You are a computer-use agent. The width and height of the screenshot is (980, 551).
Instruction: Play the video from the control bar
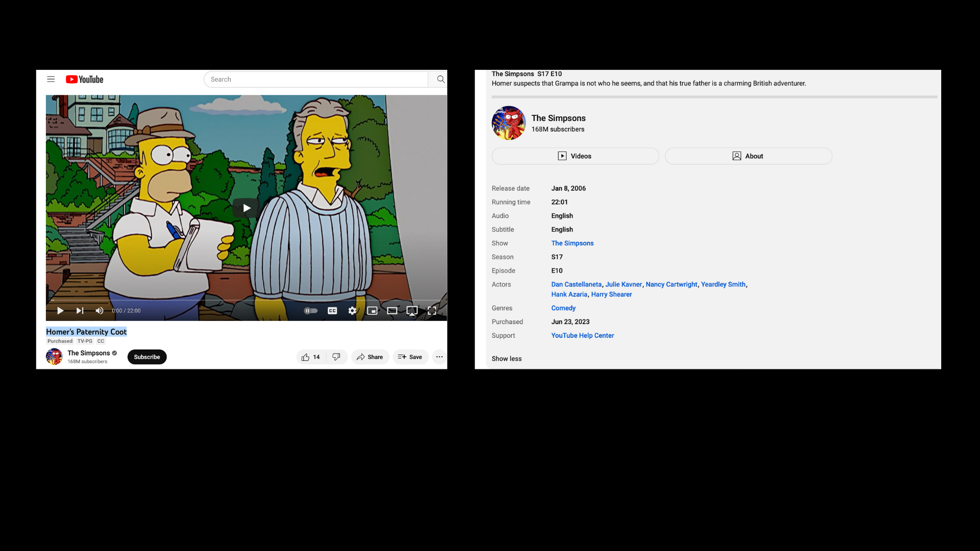pos(60,311)
